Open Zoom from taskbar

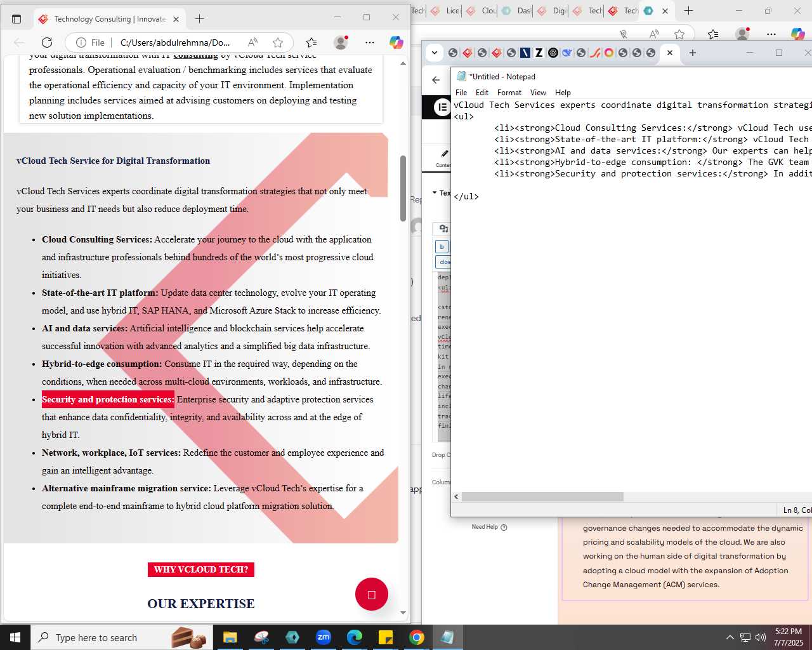324,637
